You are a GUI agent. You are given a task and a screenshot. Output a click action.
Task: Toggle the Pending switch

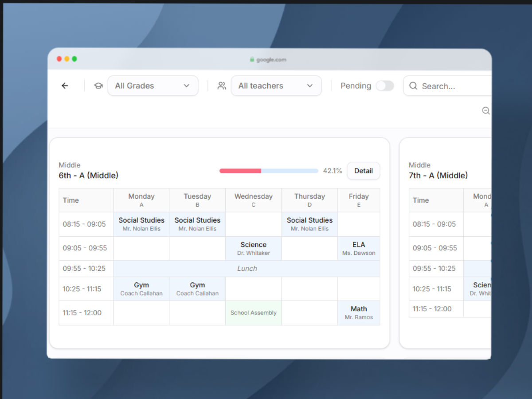pos(385,86)
